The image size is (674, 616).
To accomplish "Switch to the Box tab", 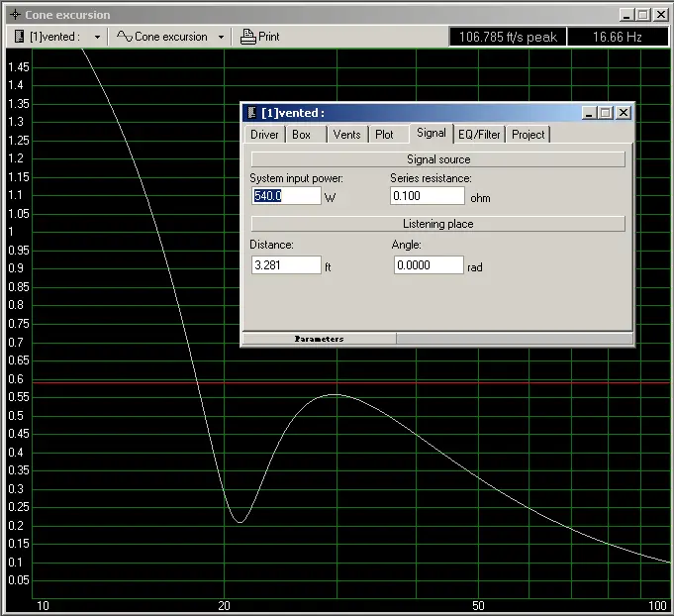I will 301,135.
